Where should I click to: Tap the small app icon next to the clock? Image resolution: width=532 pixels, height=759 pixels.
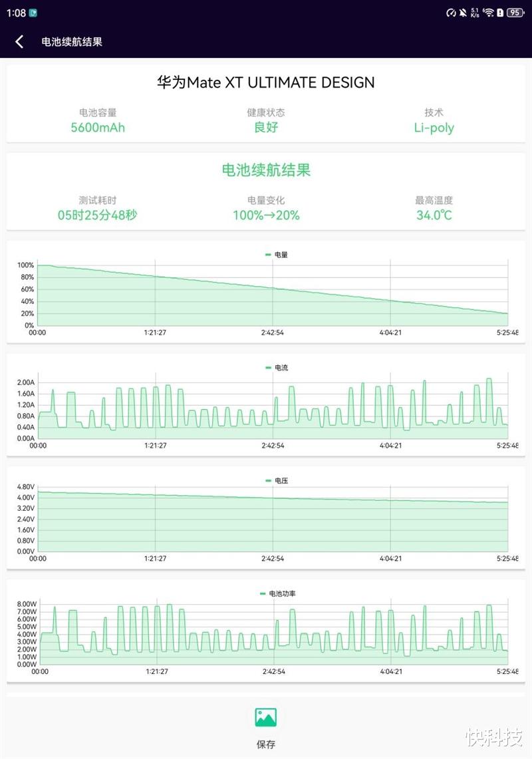pyautogui.click(x=33, y=13)
